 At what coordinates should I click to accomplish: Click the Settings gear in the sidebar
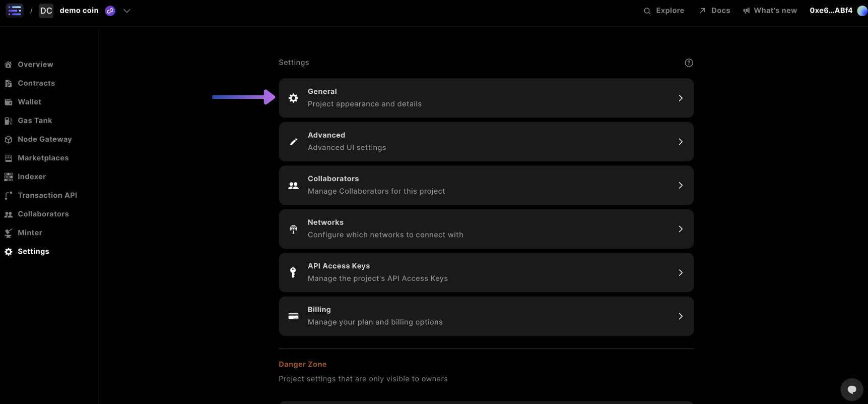pos(8,251)
